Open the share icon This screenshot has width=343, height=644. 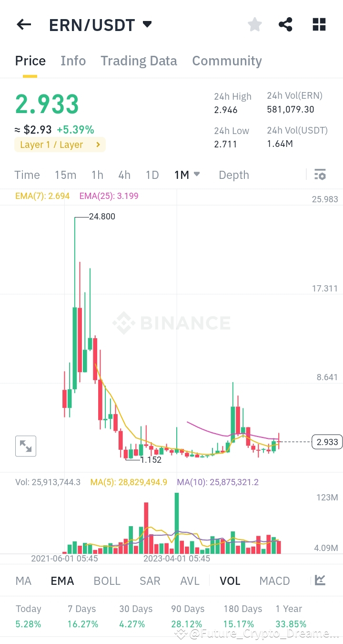285,25
